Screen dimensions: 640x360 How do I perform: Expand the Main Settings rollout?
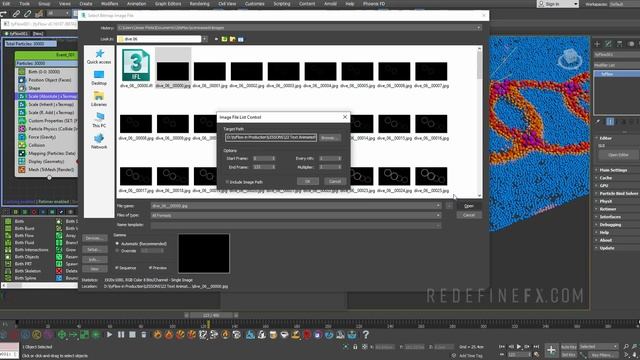[613, 170]
